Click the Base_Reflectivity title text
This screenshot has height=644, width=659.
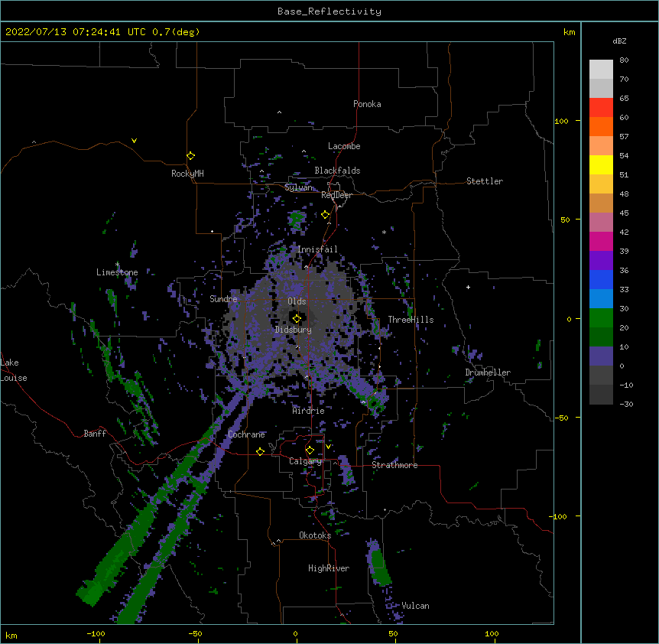[329, 11]
